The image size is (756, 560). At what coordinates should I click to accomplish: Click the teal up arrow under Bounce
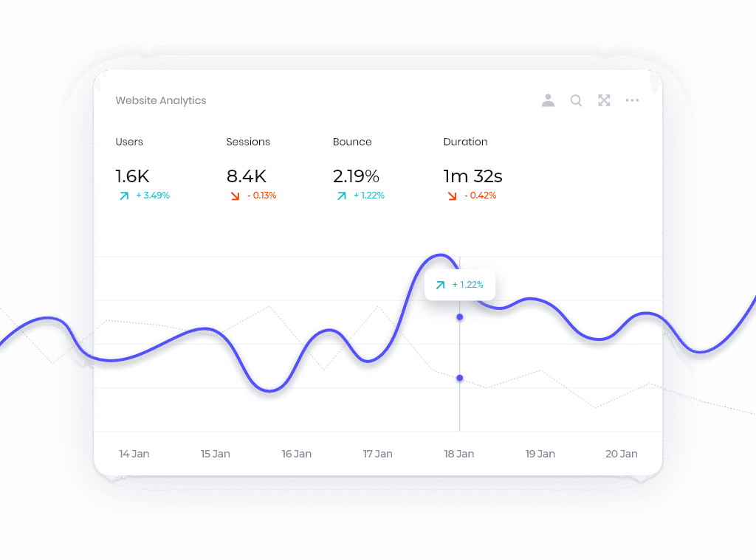[341, 196]
